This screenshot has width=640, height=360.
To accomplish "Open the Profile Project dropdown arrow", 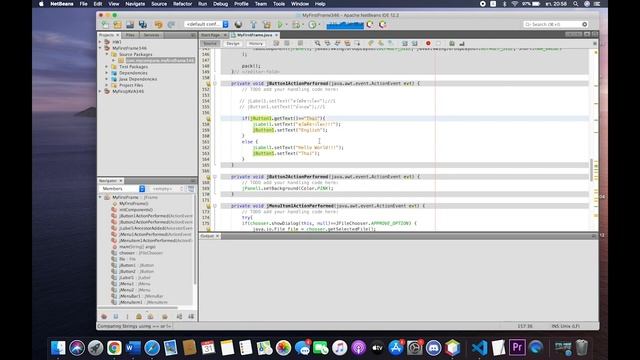I will (x=319, y=25).
